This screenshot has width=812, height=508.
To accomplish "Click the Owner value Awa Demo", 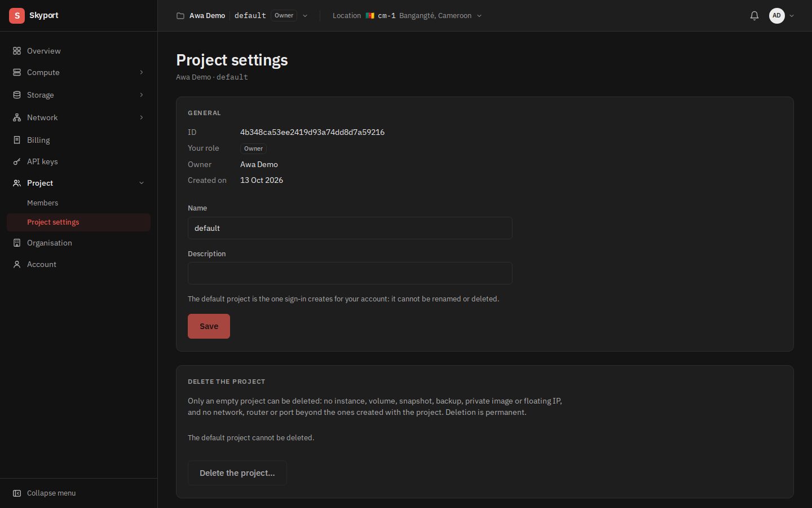I will click(x=259, y=164).
